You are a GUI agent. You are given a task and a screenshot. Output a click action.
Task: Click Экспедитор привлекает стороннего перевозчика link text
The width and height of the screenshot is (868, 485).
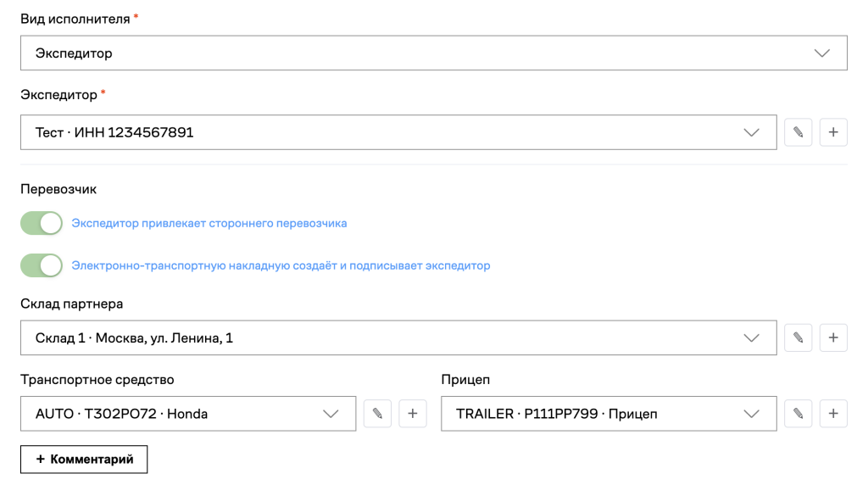209,223
